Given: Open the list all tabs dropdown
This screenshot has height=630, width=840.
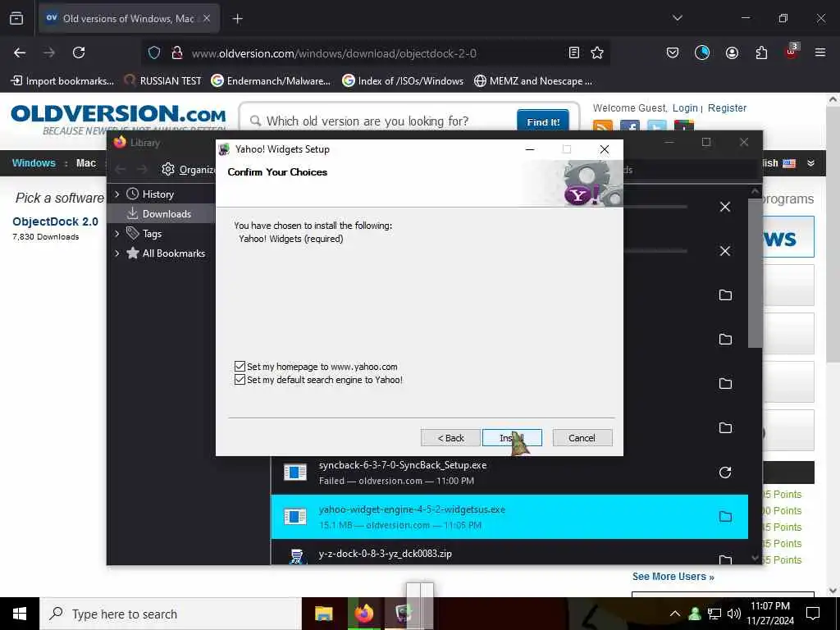Looking at the screenshot, I should (x=677, y=18).
